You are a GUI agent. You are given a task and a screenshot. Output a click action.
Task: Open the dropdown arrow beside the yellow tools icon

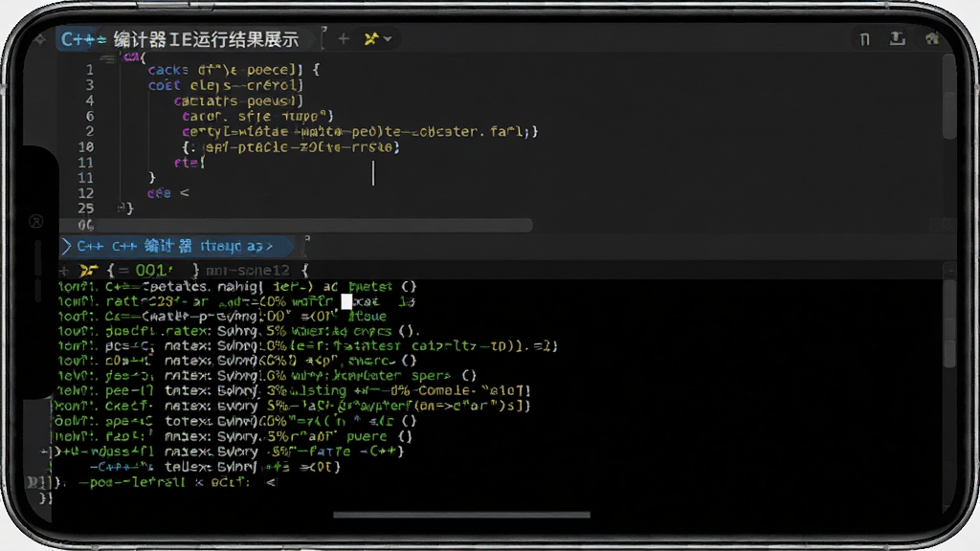click(388, 39)
